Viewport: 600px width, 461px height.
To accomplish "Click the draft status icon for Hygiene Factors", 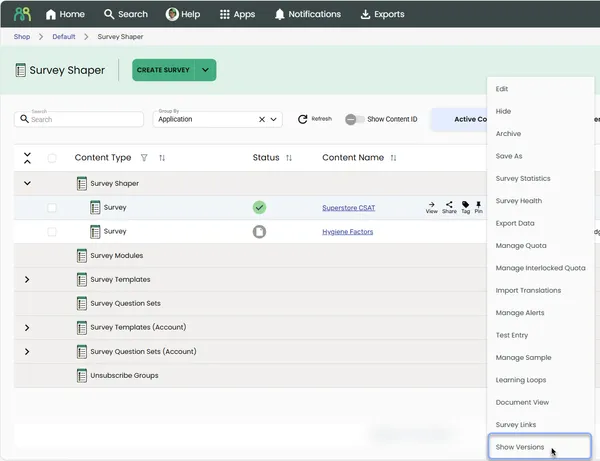I will (x=259, y=231).
